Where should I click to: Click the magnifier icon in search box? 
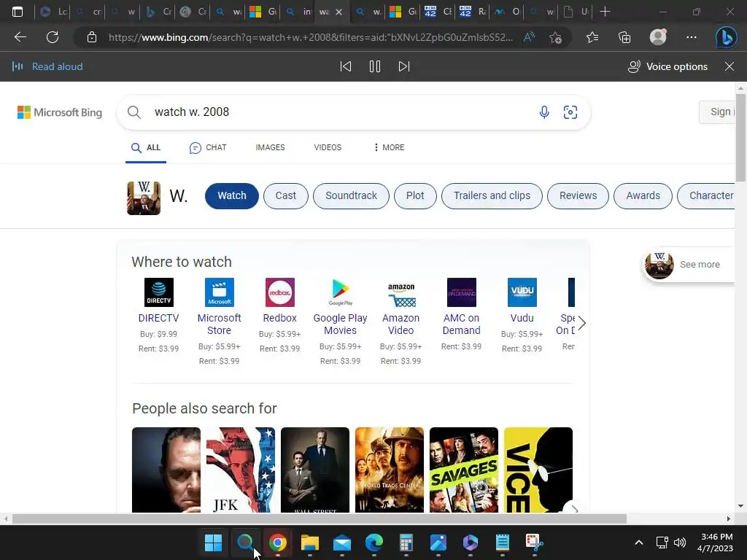click(x=134, y=112)
